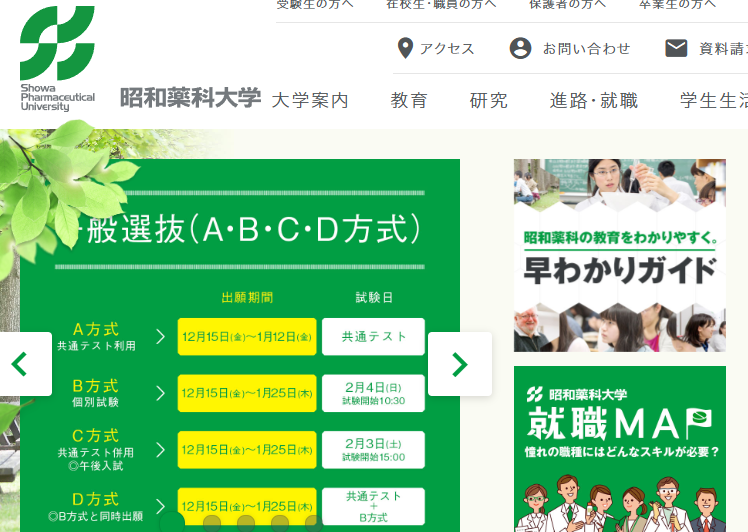The height and width of the screenshot is (532, 748).
Task: Open the 進路・就職 menu
Action: coord(594,101)
